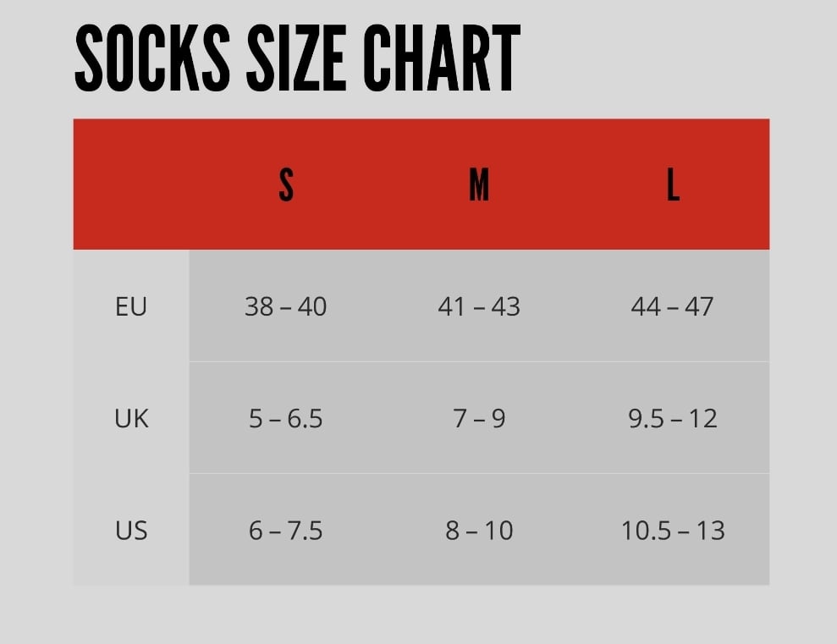
Task: Click the word SOCKS in the title
Action: click(x=151, y=59)
